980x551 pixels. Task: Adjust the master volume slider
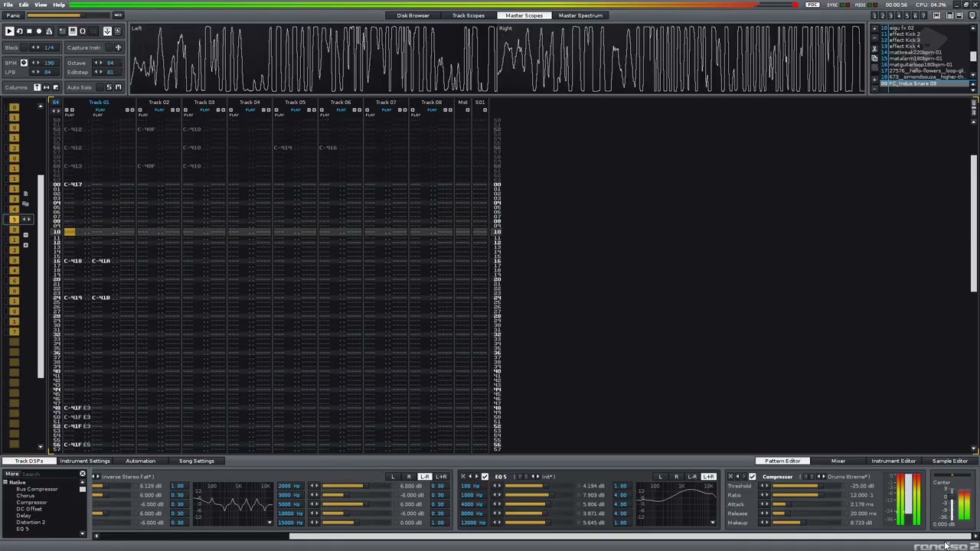(68, 15)
